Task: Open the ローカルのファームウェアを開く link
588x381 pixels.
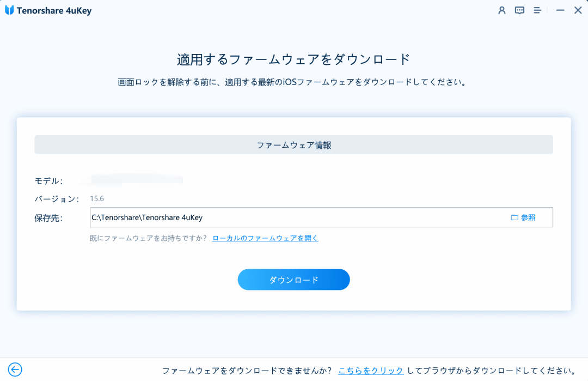Action: (x=265, y=238)
